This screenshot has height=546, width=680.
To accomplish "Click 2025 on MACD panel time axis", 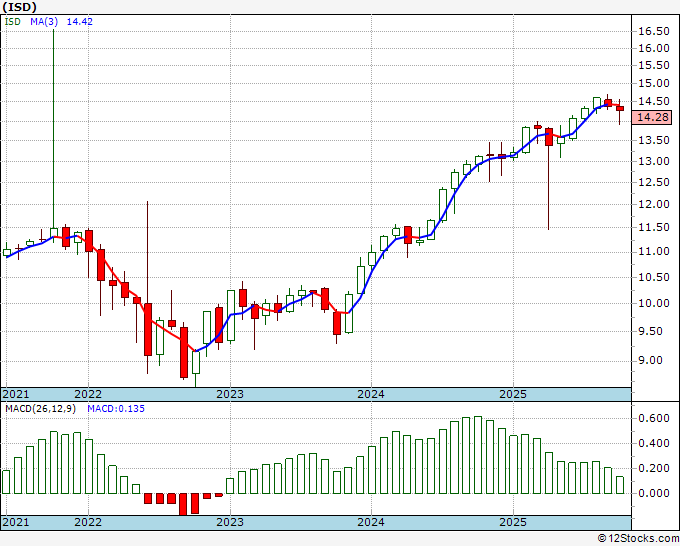I will coord(513,522).
